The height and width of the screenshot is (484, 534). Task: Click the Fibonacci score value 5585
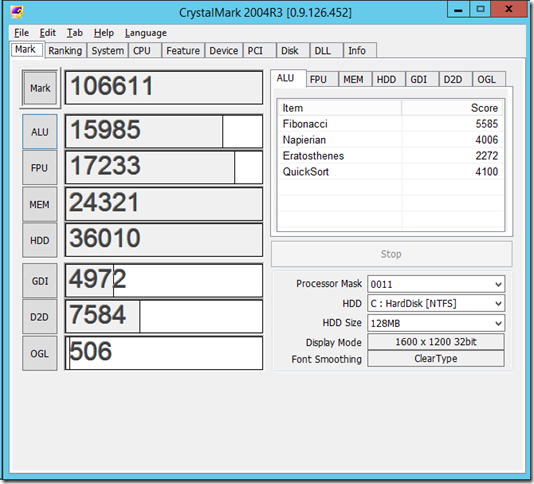[487, 124]
